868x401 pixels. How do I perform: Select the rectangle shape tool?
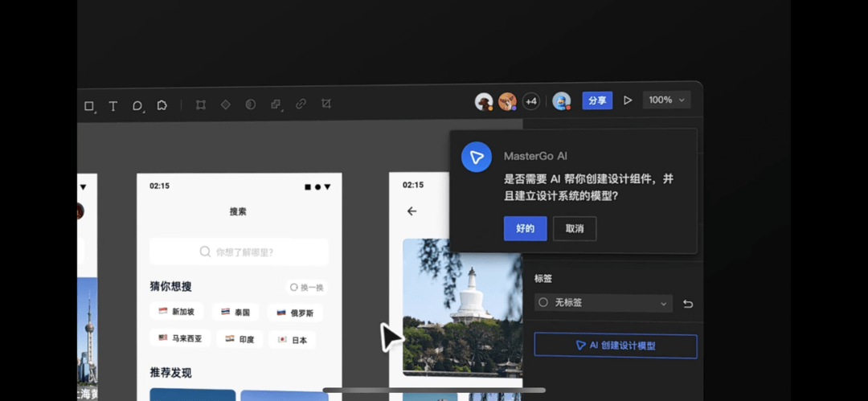(x=88, y=106)
